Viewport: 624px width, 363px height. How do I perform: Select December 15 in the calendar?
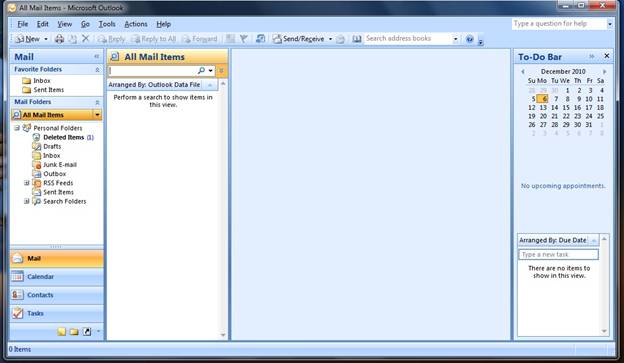click(566, 107)
